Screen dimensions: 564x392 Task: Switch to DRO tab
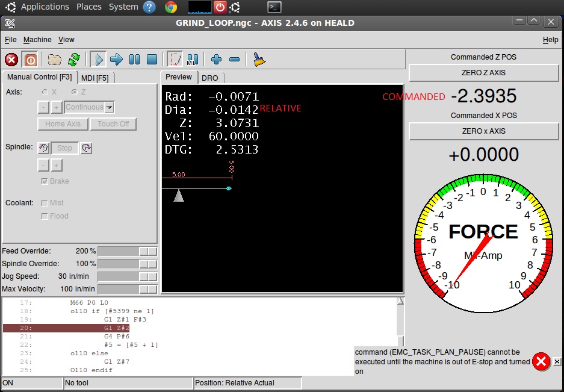tap(209, 78)
